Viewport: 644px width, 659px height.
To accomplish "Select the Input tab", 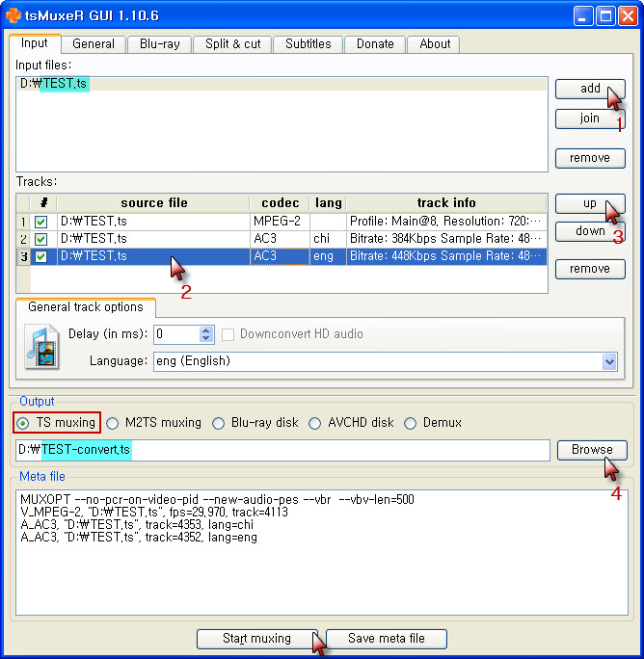I will click(x=35, y=43).
